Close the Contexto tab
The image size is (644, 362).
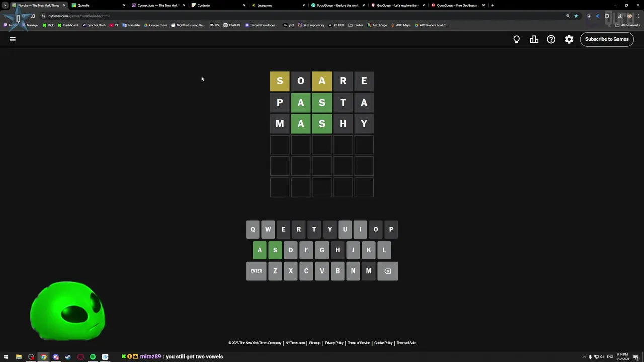tap(244, 5)
